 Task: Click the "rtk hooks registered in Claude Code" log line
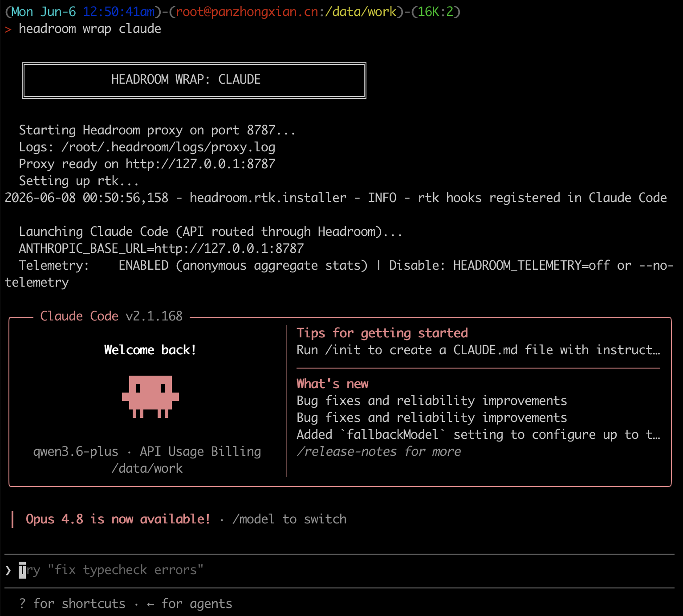coord(336,198)
